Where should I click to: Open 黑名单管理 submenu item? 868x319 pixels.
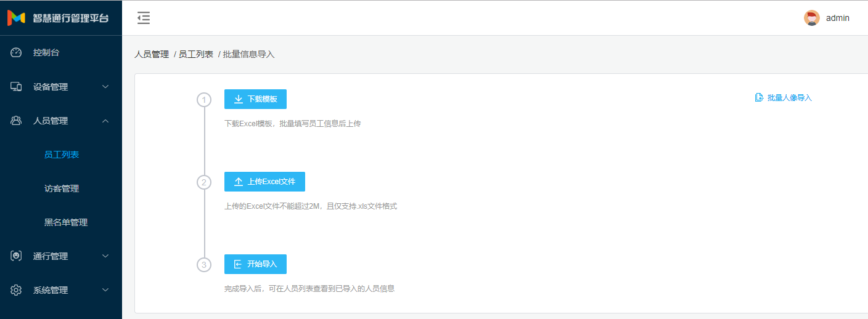coord(66,222)
